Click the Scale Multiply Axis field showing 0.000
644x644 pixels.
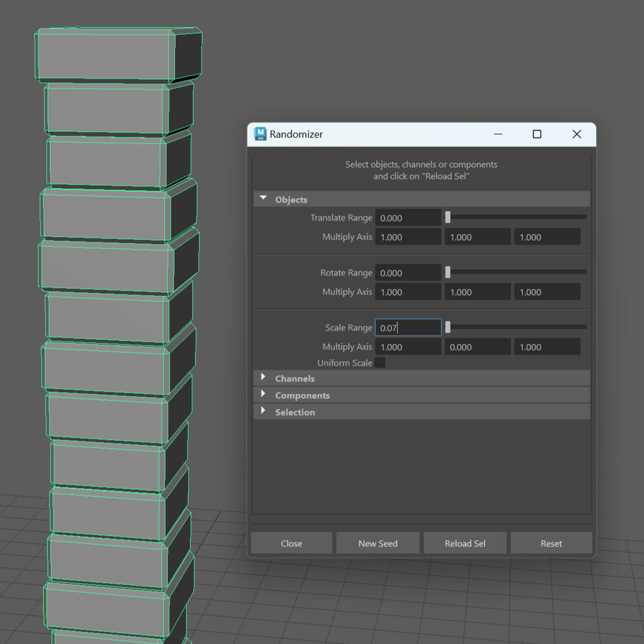(x=477, y=347)
